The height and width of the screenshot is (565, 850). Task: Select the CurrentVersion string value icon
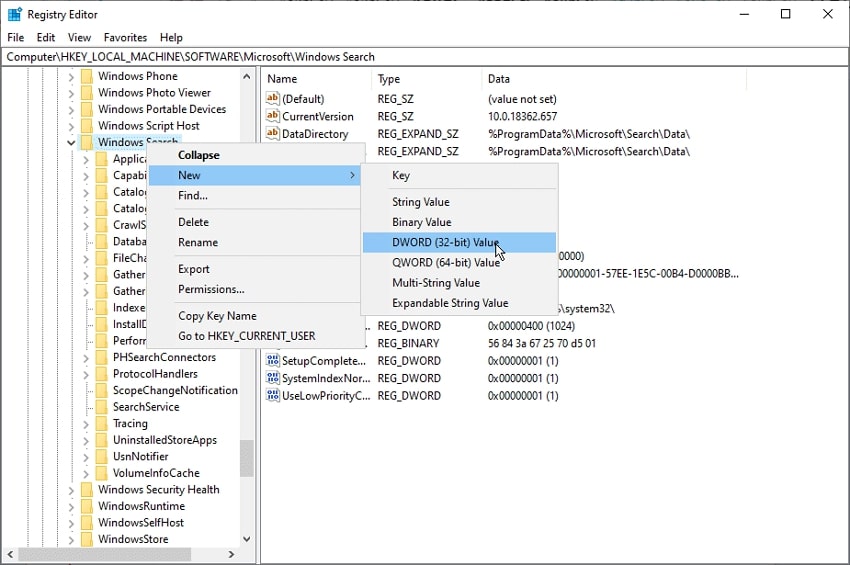click(x=273, y=116)
